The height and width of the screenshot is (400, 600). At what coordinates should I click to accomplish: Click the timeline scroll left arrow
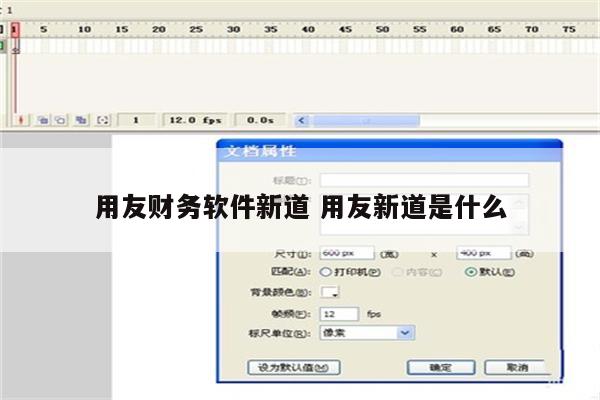(302, 121)
